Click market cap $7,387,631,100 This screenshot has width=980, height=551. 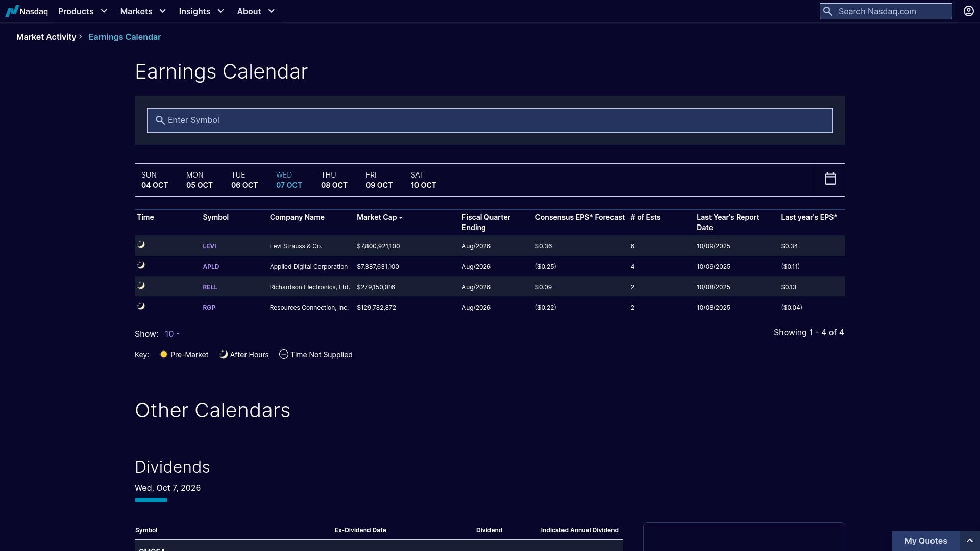pos(378,267)
